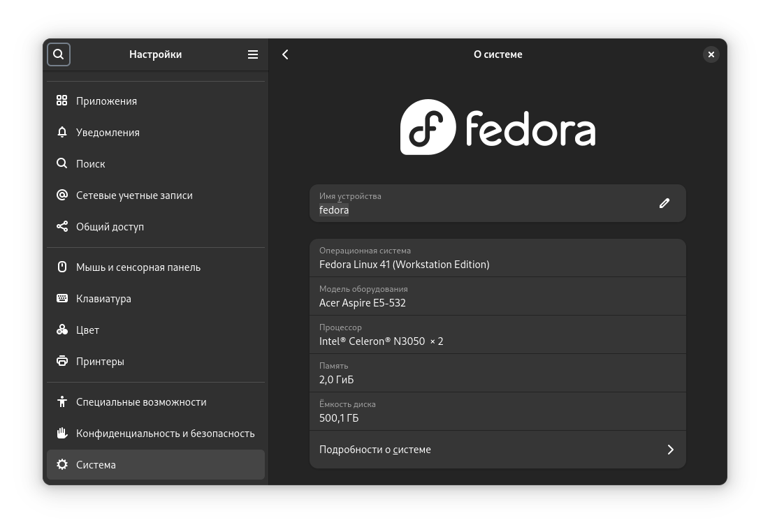The height and width of the screenshot is (532, 770).
Task: Click the Сетевые учетные записи at-sign icon
Action: (62, 195)
